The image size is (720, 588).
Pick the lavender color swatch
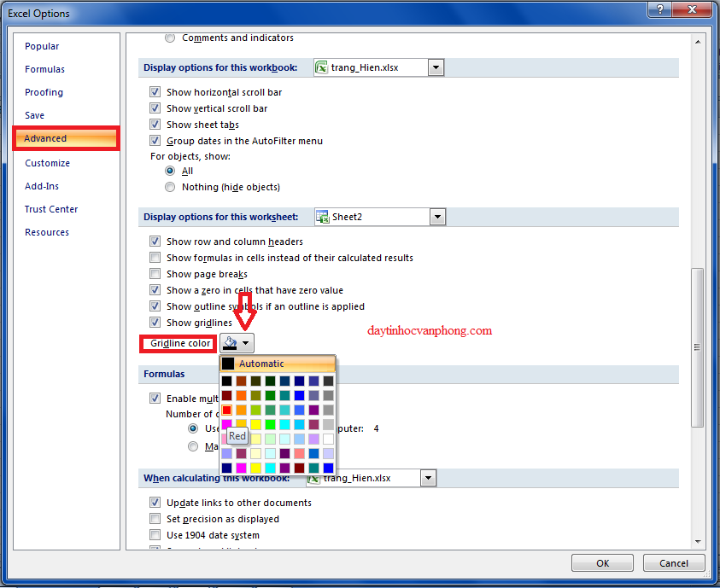pyautogui.click(x=313, y=439)
